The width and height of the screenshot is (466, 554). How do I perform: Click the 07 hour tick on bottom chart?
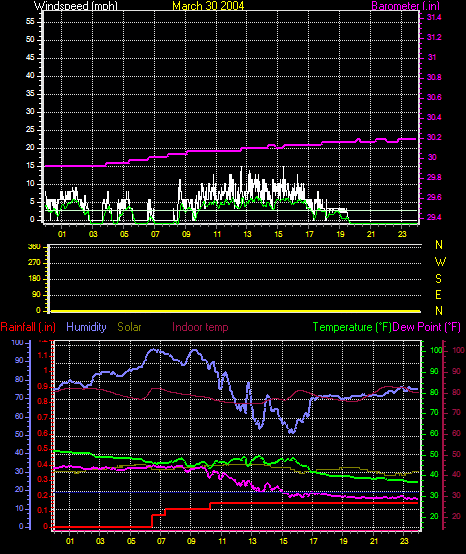(x=161, y=541)
